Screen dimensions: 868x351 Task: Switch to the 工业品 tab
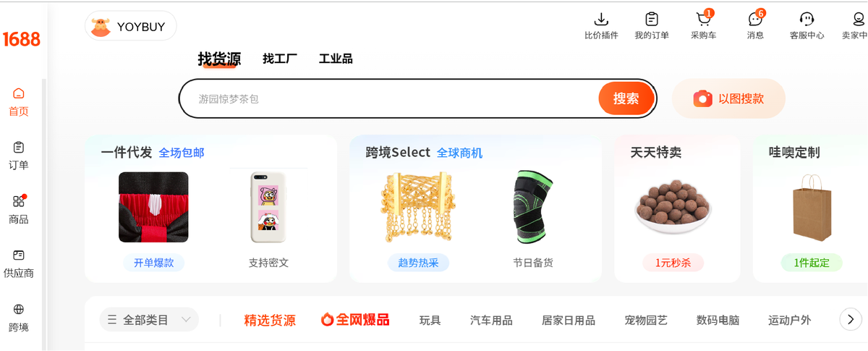(336, 59)
